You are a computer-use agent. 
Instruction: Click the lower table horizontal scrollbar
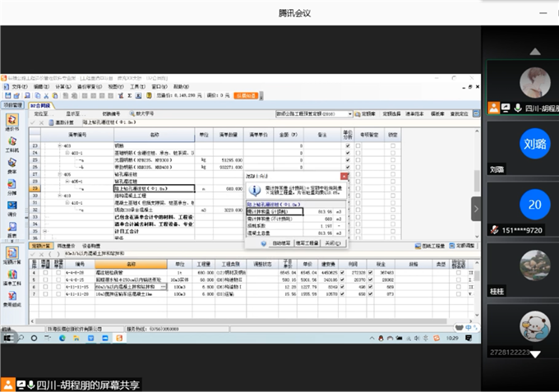(241, 321)
